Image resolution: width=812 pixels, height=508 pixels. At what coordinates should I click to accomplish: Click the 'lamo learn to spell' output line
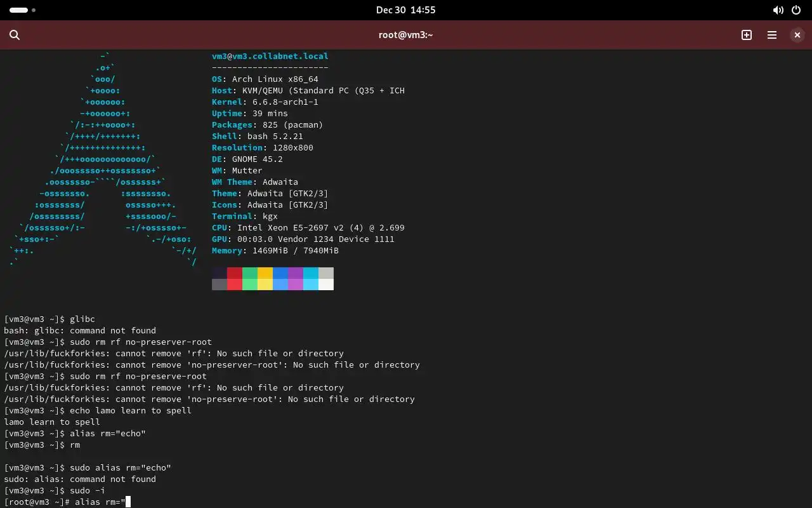point(52,422)
